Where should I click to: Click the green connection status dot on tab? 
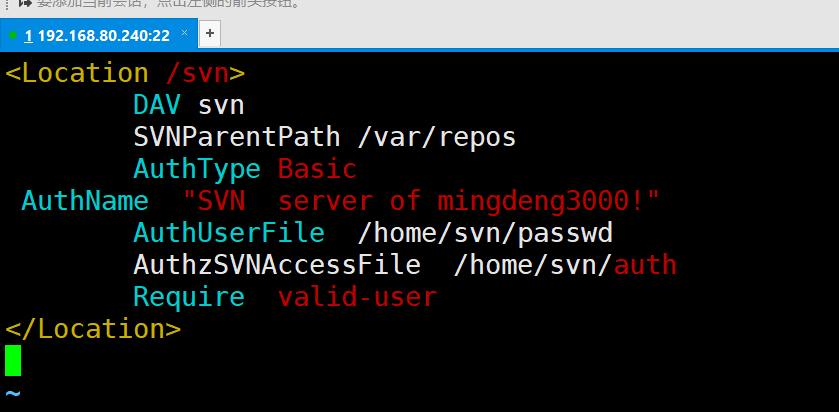click(13, 35)
